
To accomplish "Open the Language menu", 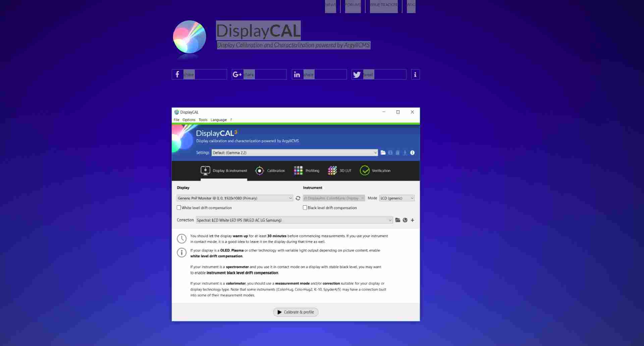I will point(219,120).
